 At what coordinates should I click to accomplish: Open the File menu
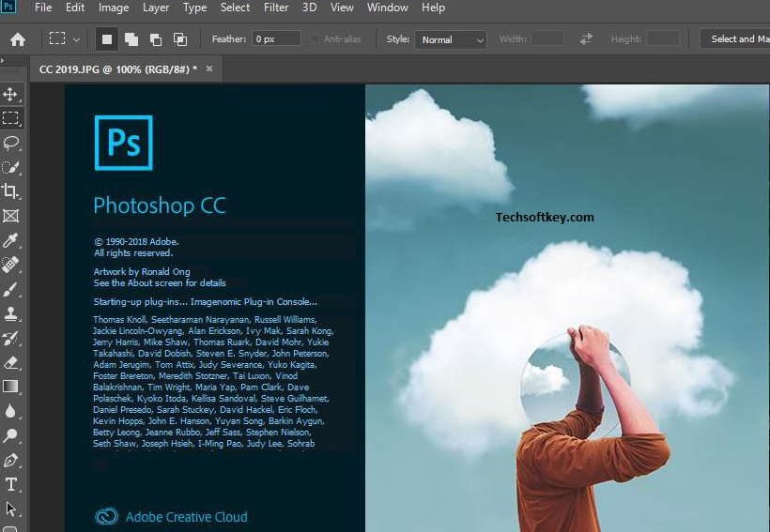(43, 8)
